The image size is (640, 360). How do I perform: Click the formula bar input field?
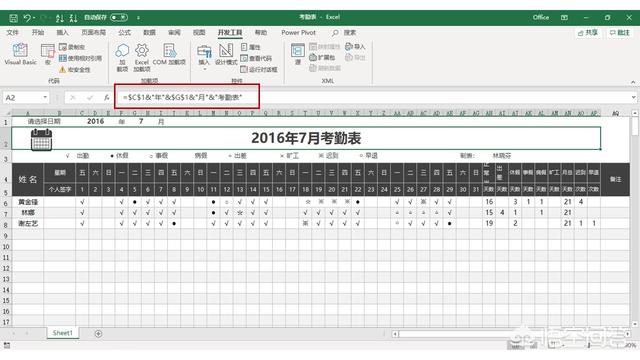click(376, 97)
